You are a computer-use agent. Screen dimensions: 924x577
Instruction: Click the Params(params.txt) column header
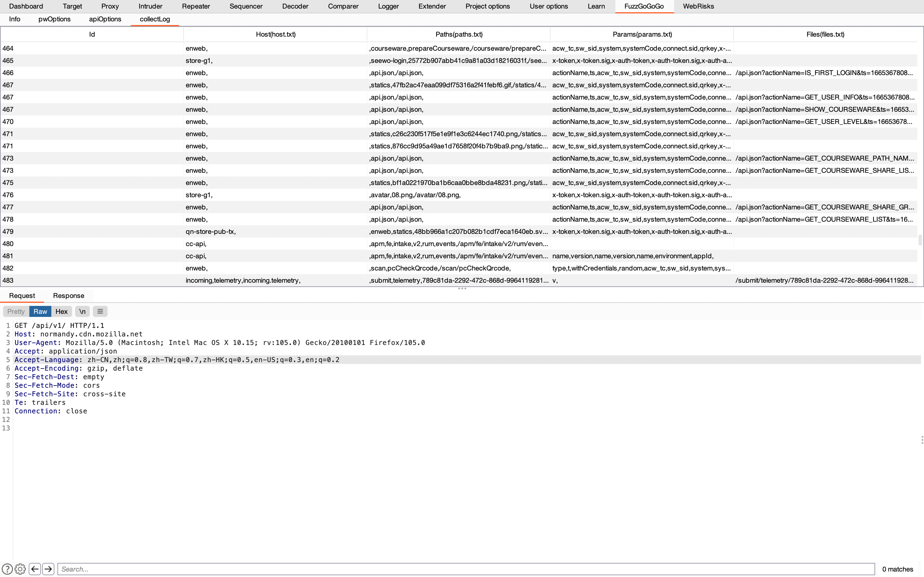[642, 34]
